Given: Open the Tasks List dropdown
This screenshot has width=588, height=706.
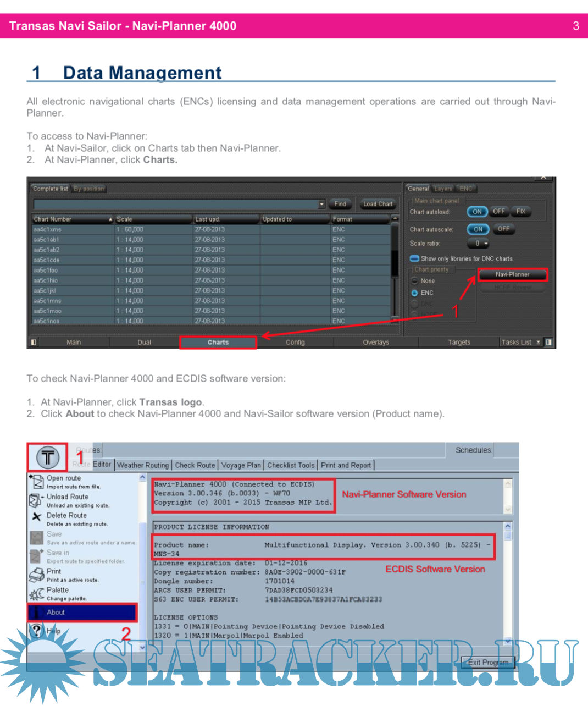Looking at the screenshot, I should coord(538,342).
